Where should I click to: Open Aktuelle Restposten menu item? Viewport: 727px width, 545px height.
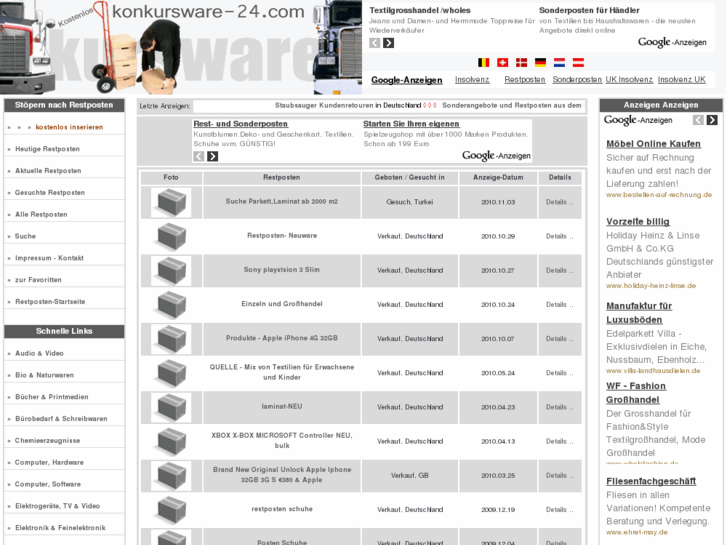pyautogui.click(x=48, y=171)
